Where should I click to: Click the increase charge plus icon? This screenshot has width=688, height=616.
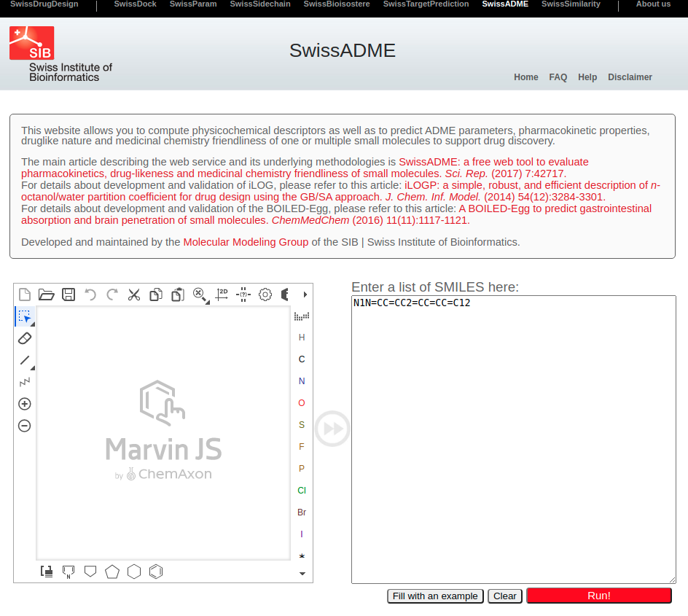(24, 404)
